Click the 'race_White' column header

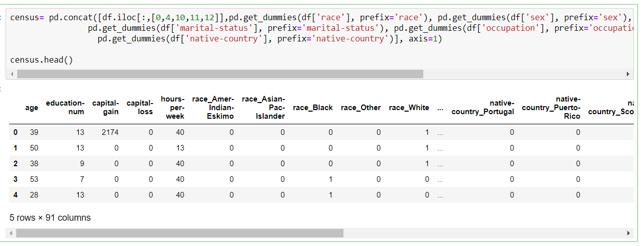[x=409, y=108]
